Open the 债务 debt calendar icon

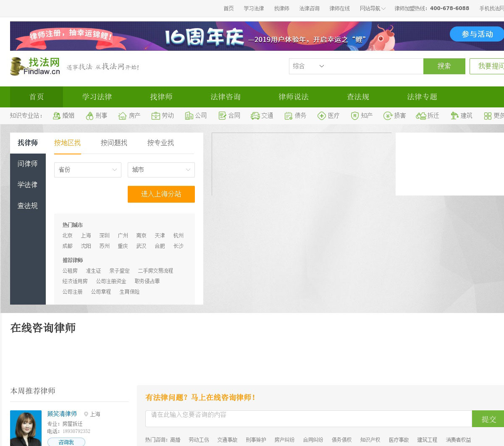click(288, 116)
